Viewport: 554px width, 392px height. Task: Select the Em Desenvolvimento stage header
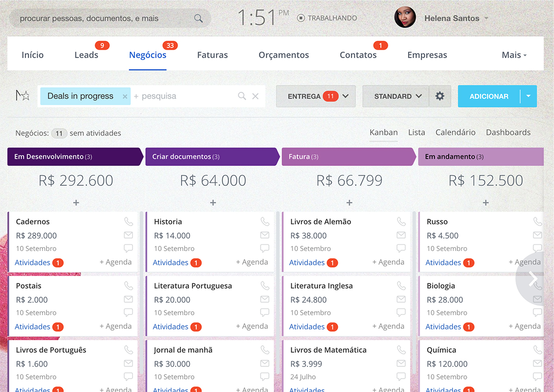75,157
